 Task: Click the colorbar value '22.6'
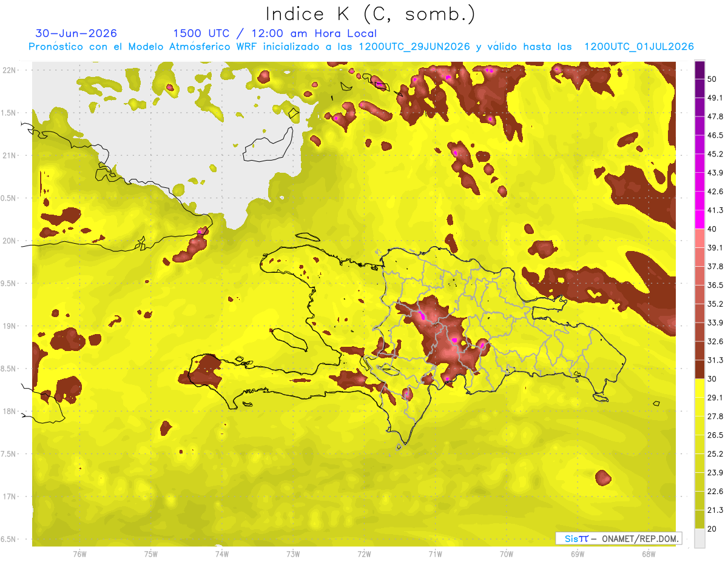pos(715,491)
